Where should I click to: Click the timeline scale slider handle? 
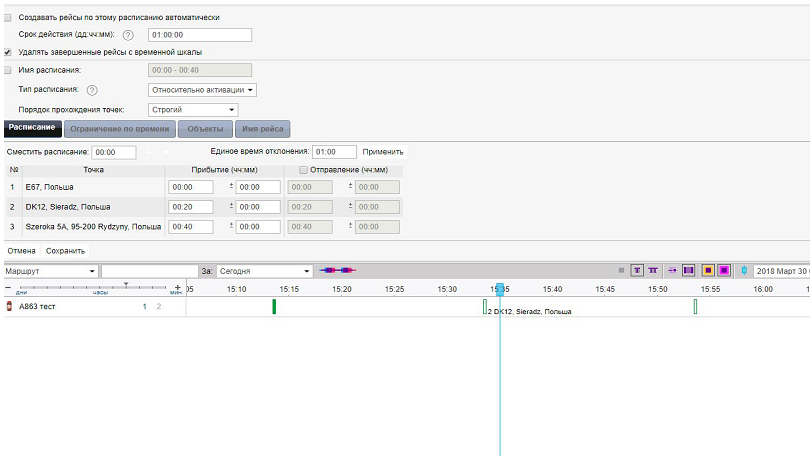126,286
